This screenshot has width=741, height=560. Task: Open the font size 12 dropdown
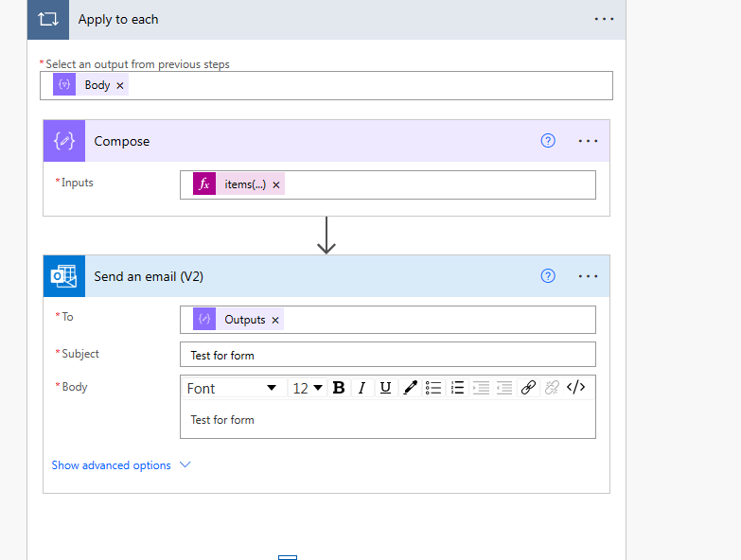coord(308,388)
